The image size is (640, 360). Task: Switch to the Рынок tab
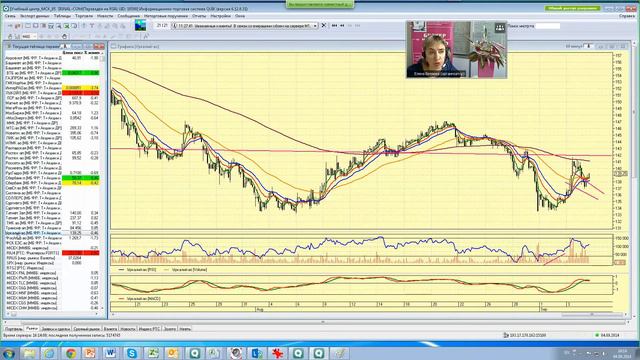[31, 328]
